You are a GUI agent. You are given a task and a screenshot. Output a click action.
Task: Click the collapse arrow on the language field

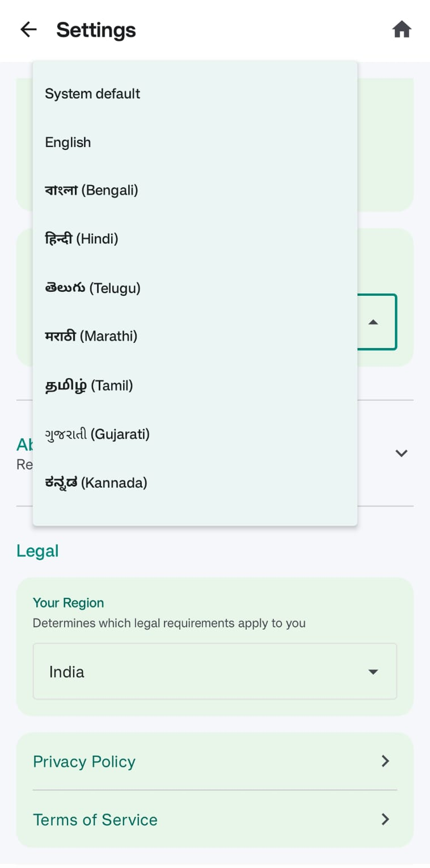(x=373, y=322)
